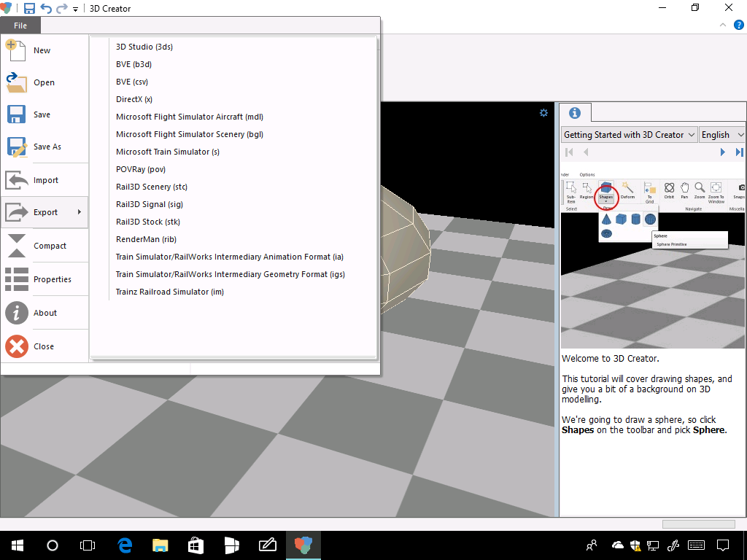747x560 pixels.
Task: Click Close in the File menu
Action: (44, 346)
